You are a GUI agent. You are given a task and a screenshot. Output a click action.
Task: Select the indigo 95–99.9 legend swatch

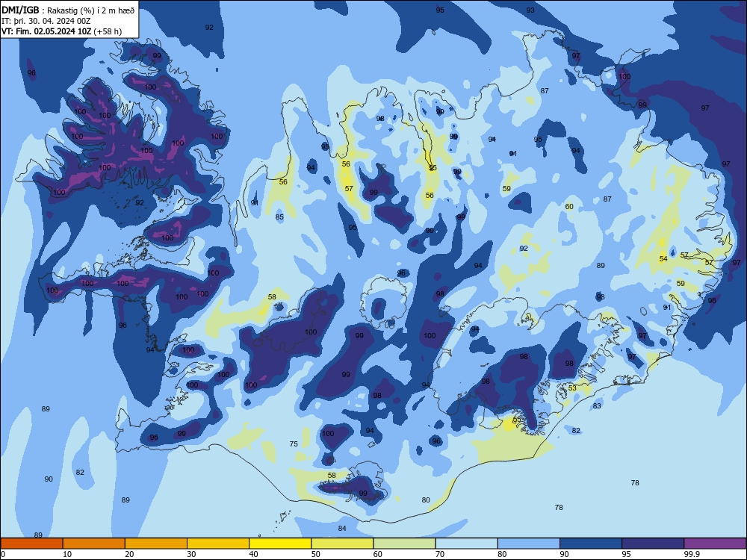coord(653,544)
